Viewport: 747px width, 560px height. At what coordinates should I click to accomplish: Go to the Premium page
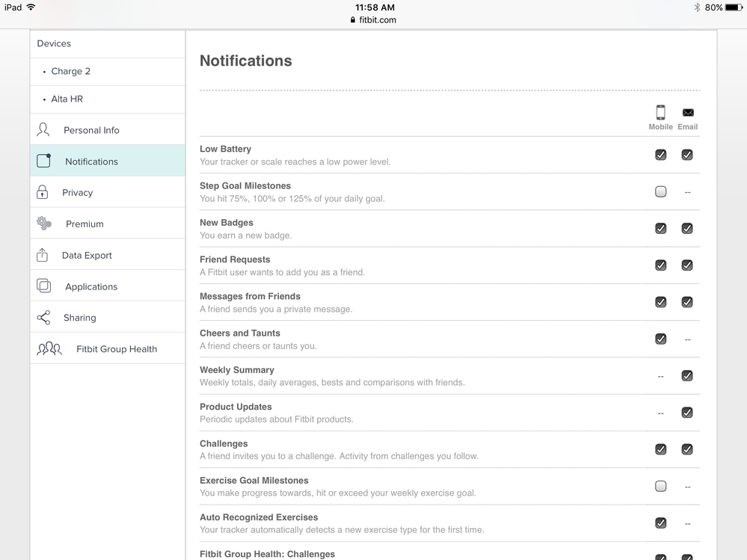tap(108, 224)
